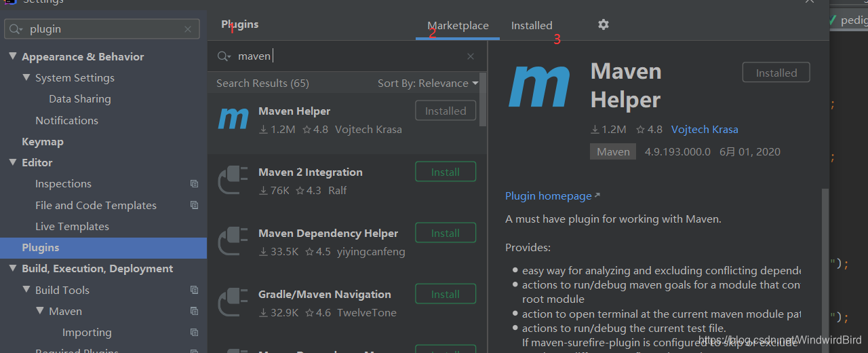Open Vojtech Krasa vendor link
Screen dimensions: 868x353
(x=705, y=130)
